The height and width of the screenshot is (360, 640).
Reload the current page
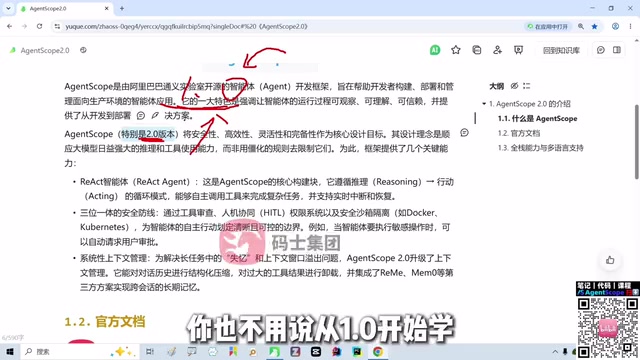pyautogui.click(x=39, y=27)
